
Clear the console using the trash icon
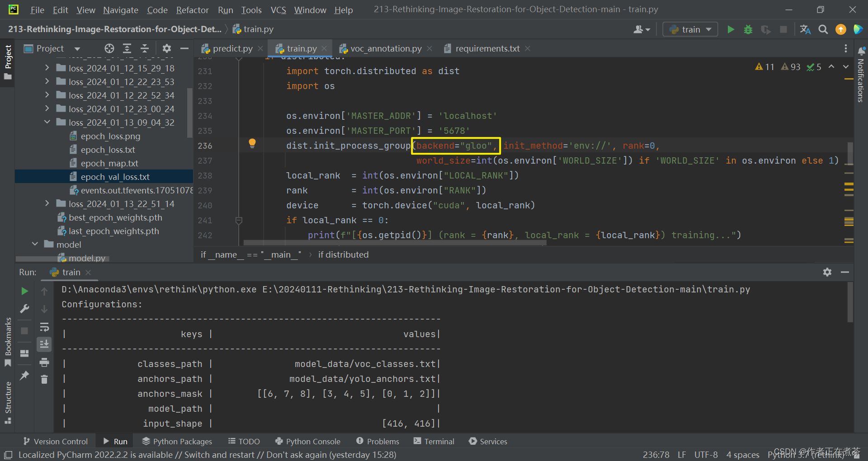point(44,379)
